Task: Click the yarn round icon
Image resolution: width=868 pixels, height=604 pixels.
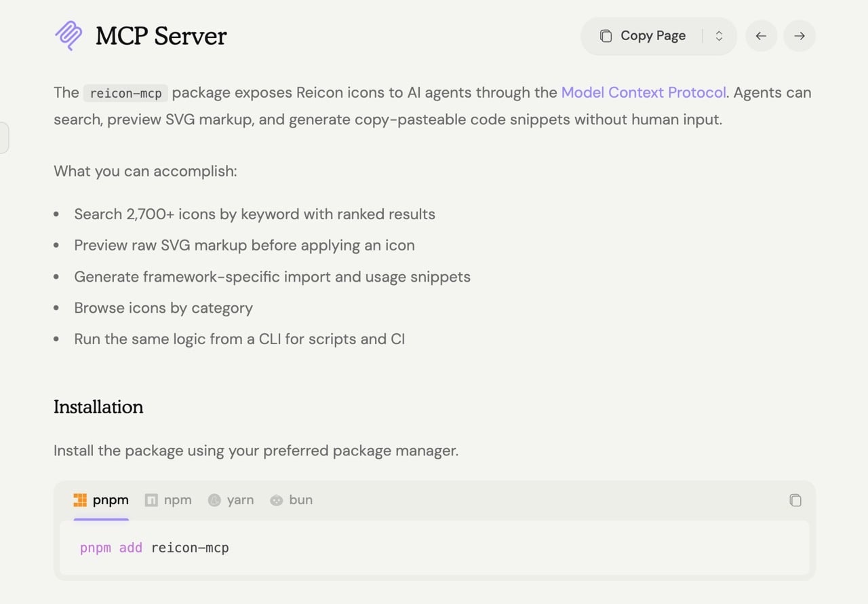Action: [214, 500]
